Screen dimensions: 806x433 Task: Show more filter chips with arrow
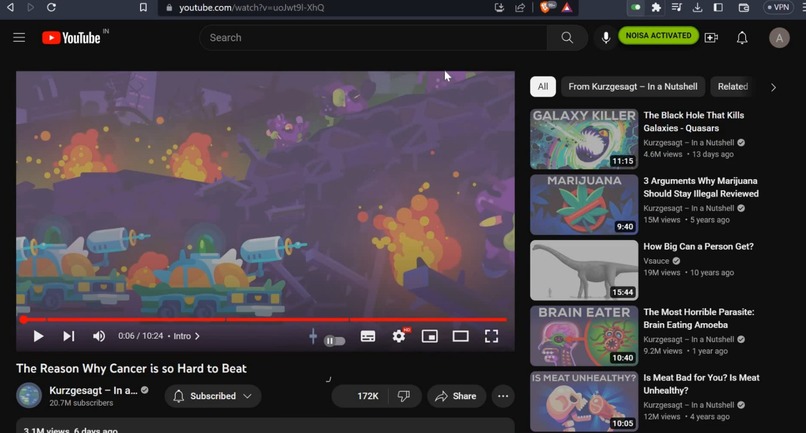pyautogui.click(x=773, y=87)
